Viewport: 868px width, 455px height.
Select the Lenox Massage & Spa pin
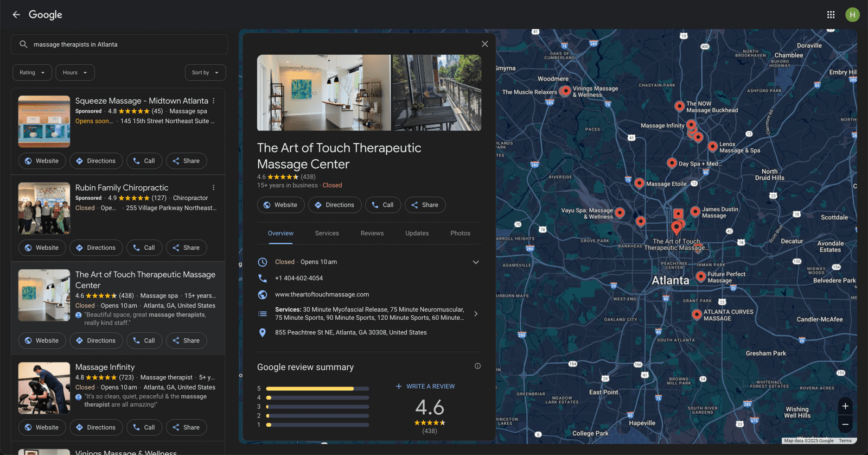[x=713, y=146]
